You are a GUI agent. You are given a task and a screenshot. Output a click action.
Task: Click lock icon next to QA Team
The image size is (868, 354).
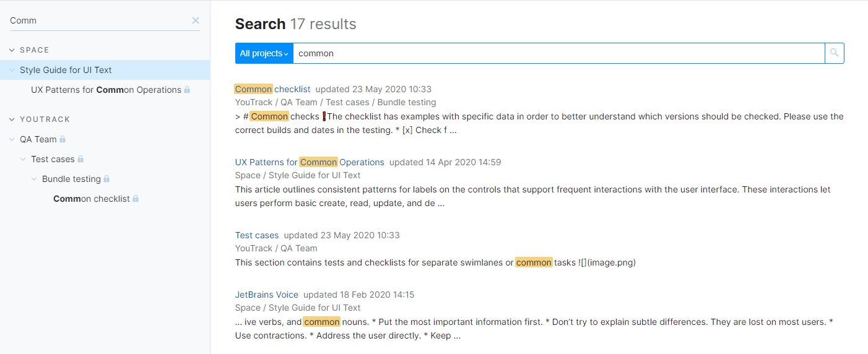[x=63, y=139]
